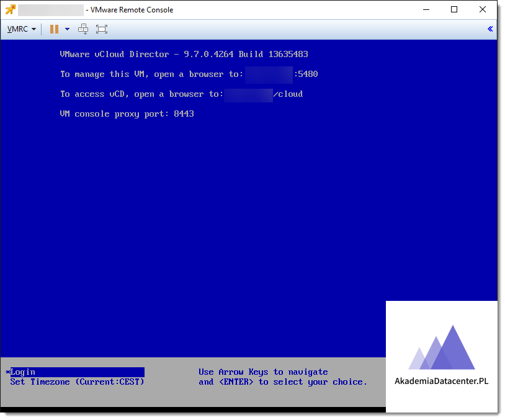Expand the power options dropdown arrow

[67, 29]
